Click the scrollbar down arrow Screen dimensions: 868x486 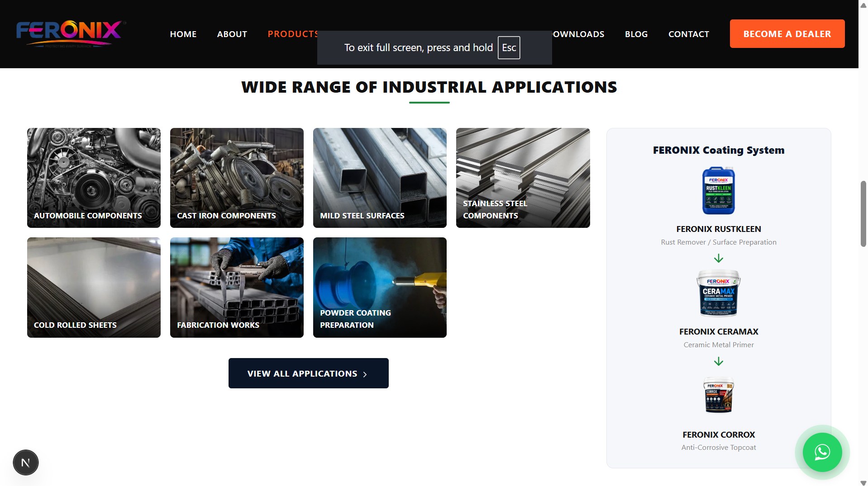coord(863,482)
